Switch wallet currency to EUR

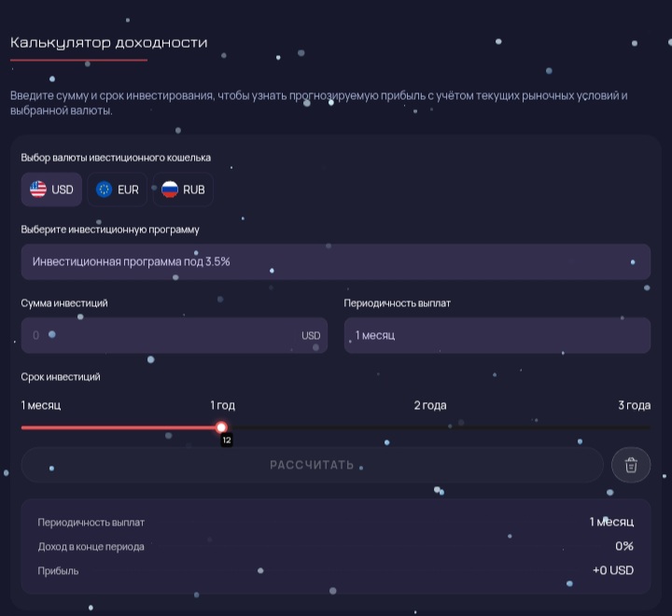[118, 189]
